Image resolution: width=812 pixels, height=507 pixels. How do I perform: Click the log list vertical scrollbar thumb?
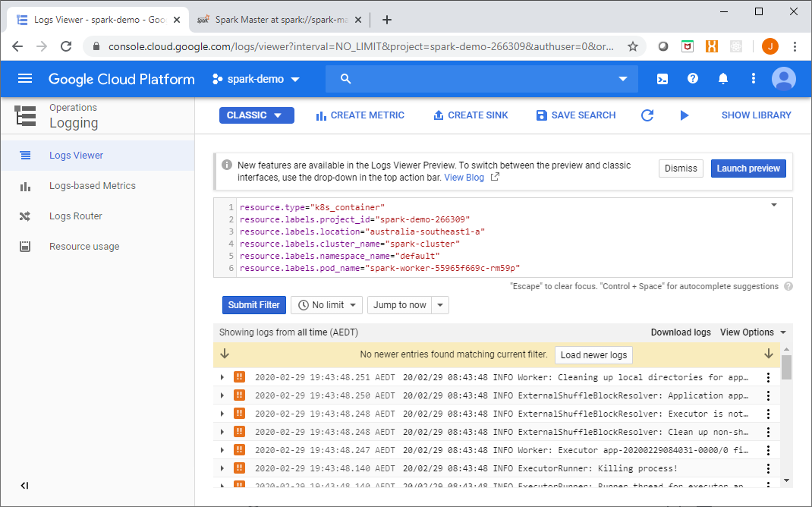coord(786,367)
